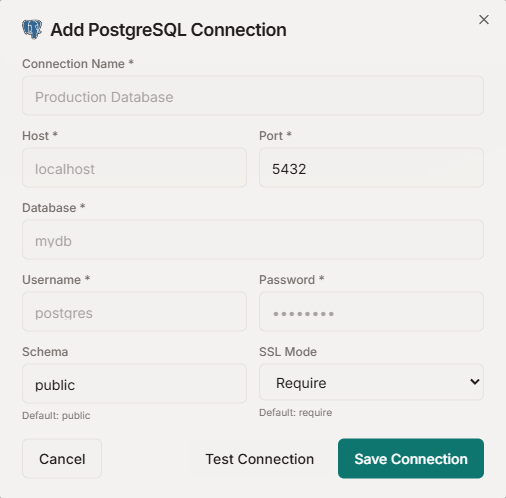Cancel the connection setup

62,459
